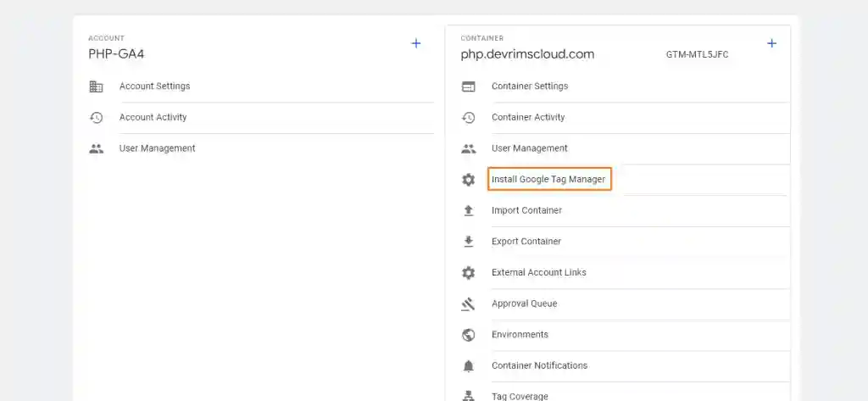Click the history icon beside Account Activity
Image resolution: width=868 pixels, height=401 pixels.
click(x=97, y=118)
